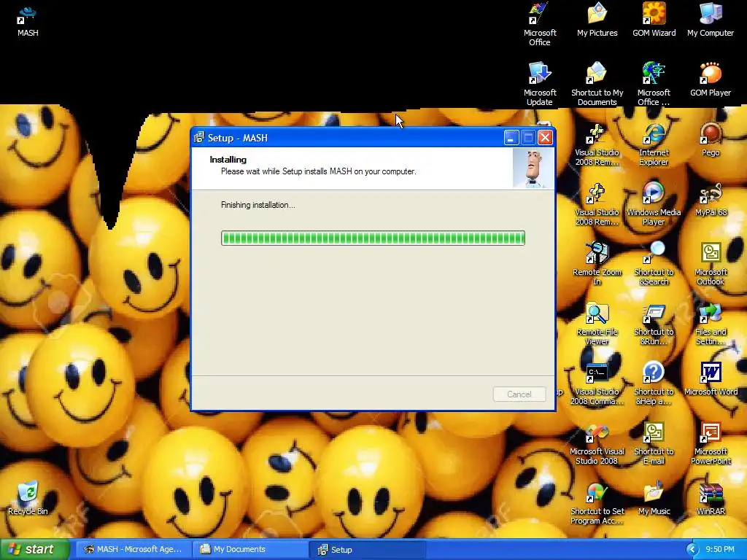Screen dimensions: 747x560
Task: Click the 'Installing' heading text
Action: pyautogui.click(x=228, y=160)
